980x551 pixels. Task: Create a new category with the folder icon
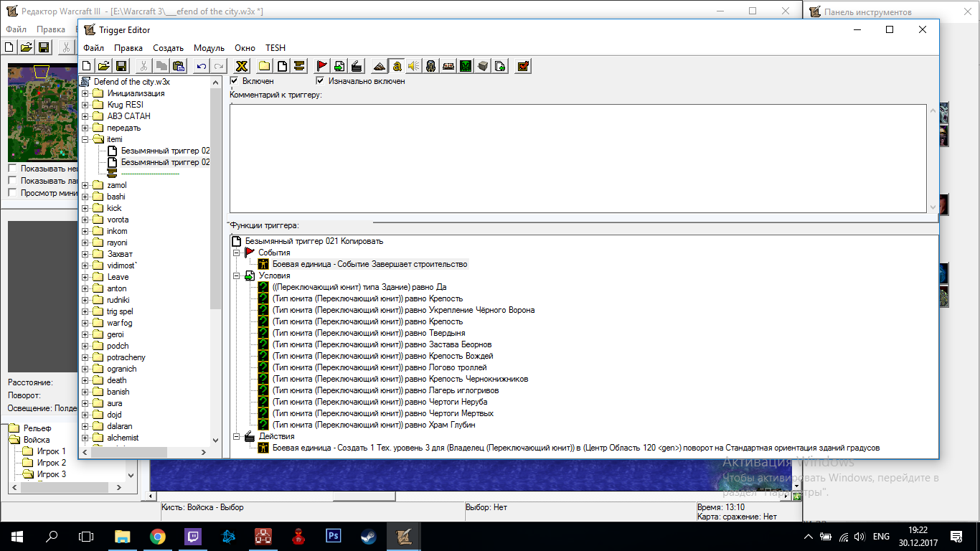click(x=265, y=66)
